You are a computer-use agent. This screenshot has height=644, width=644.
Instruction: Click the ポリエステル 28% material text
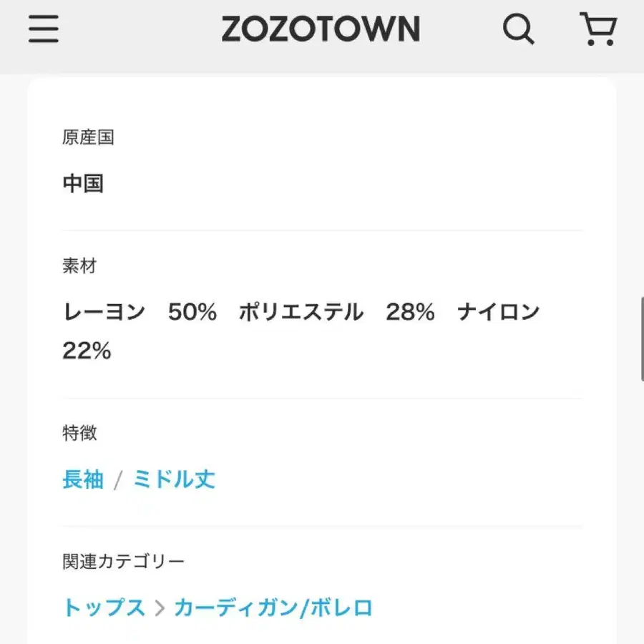point(336,313)
